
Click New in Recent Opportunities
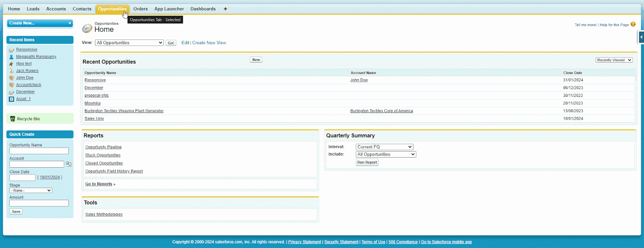[x=256, y=59]
